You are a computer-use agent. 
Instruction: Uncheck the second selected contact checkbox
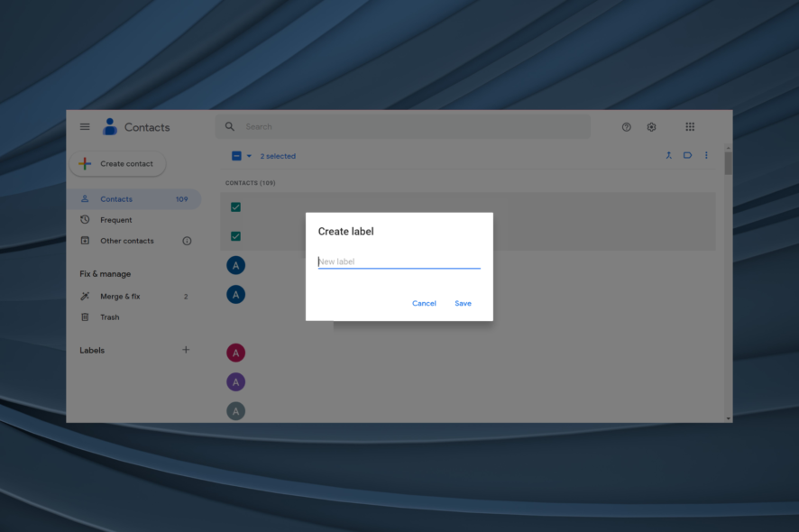235,236
